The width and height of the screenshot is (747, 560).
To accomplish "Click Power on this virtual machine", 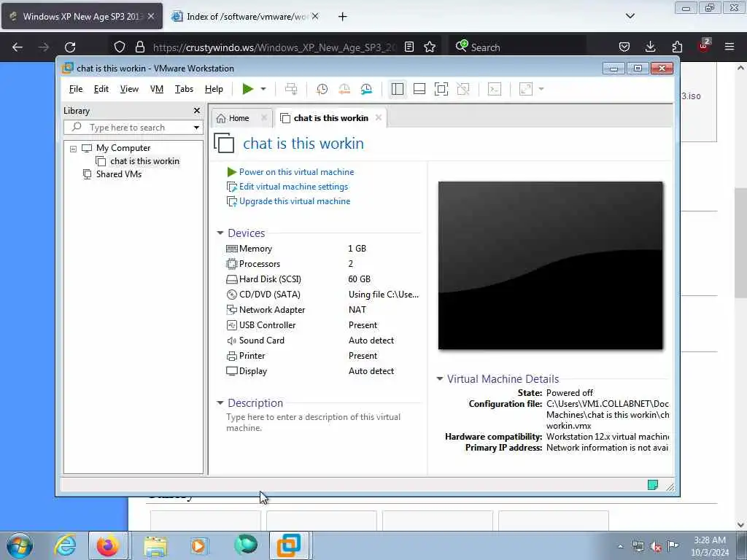I will coord(296,172).
